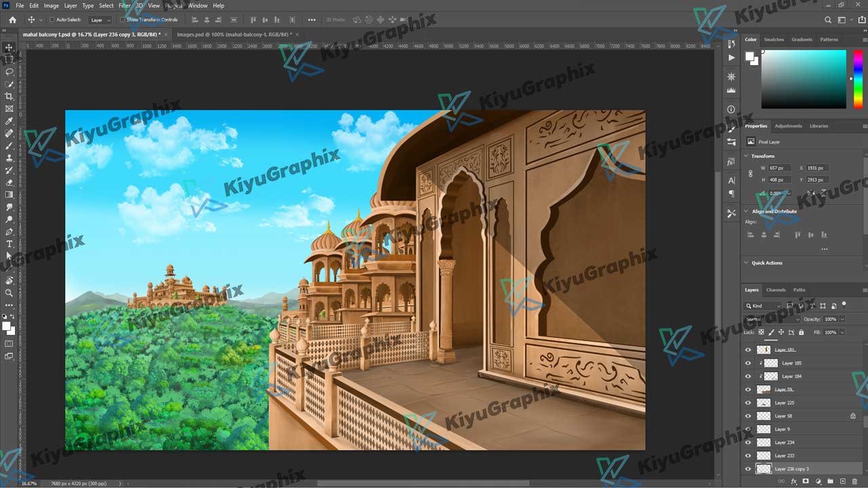The width and height of the screenshot is (868, 488).
Task: Add layer style with fx icon
Action: pos(794,481)
